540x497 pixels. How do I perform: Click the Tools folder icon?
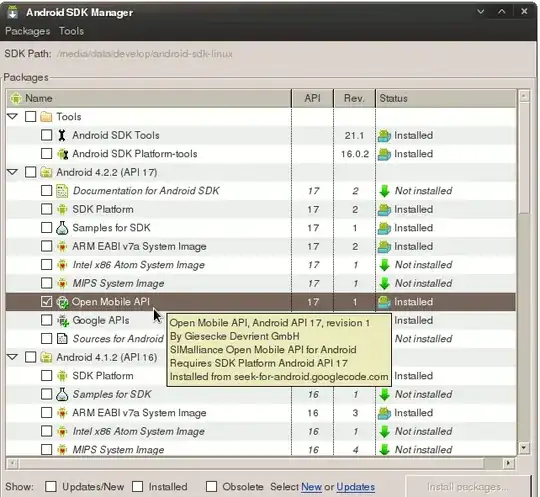pyautogui.click(x=46, y=117)
